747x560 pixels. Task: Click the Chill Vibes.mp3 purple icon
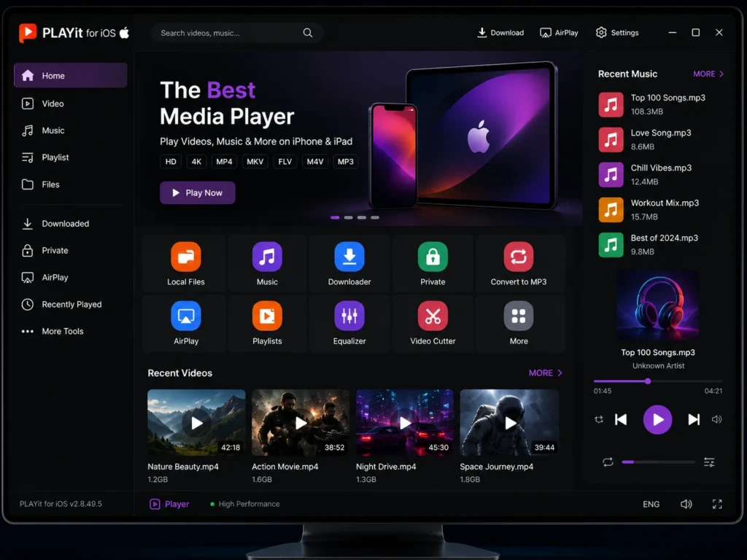point(611,175)
